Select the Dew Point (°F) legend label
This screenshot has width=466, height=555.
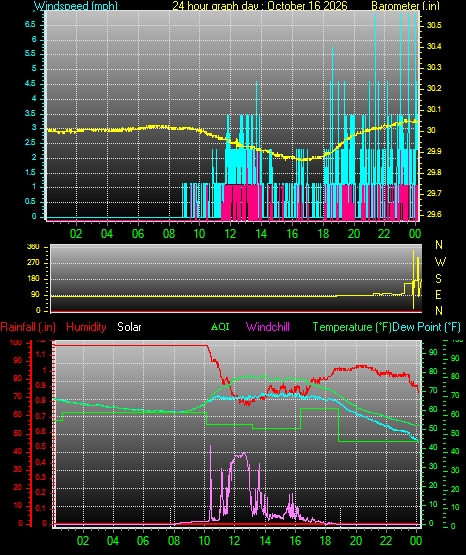coord(426,327)
